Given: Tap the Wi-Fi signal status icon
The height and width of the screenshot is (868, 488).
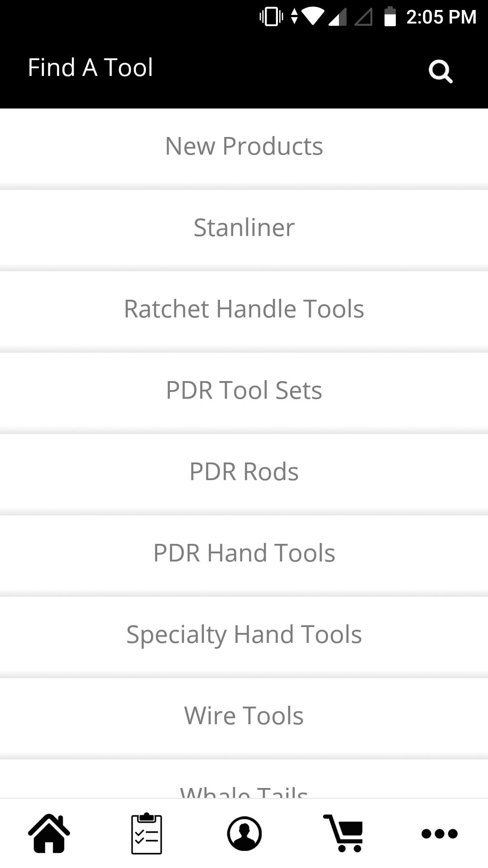Looking at the screenshot, I should click(313, 17).
